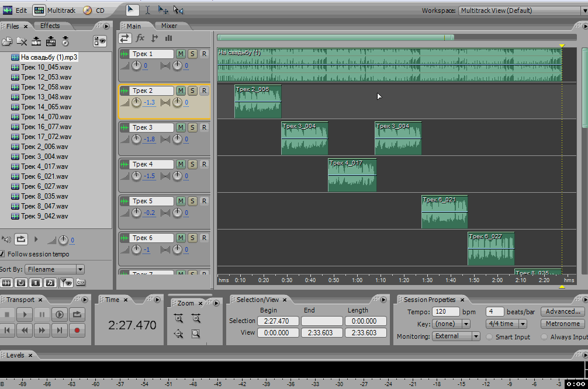Image resolution: width=588 pixels, height=389 pixels.
Task: Open the Effects tab
Action: point(50,26)
